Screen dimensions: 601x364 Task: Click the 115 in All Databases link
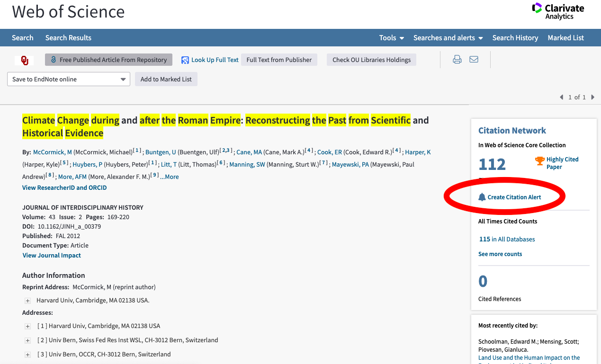(x=507, y=239)
